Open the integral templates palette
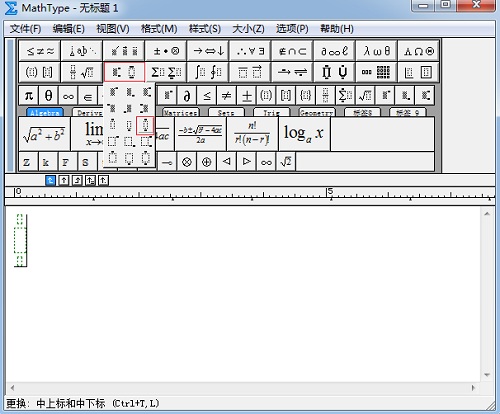 [208, 72]
